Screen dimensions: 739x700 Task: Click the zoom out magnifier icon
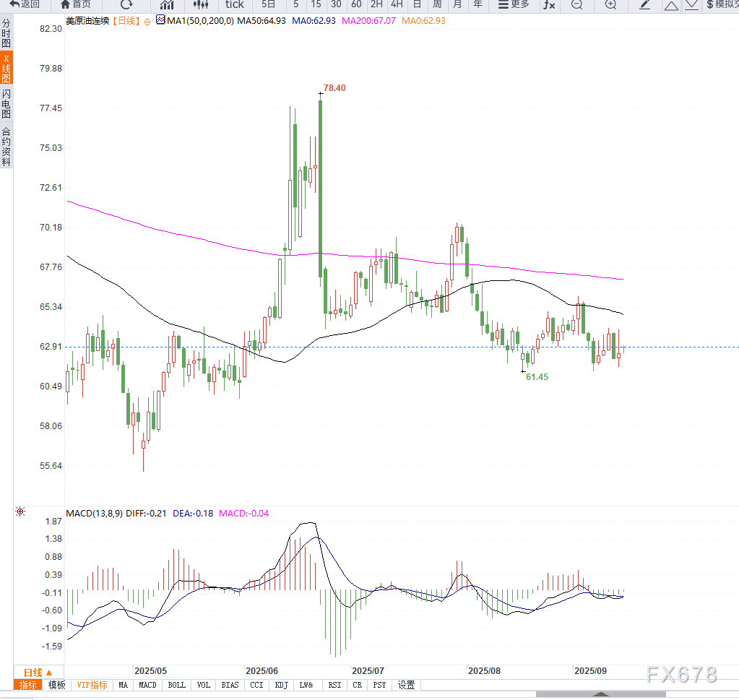pos(576,4)
